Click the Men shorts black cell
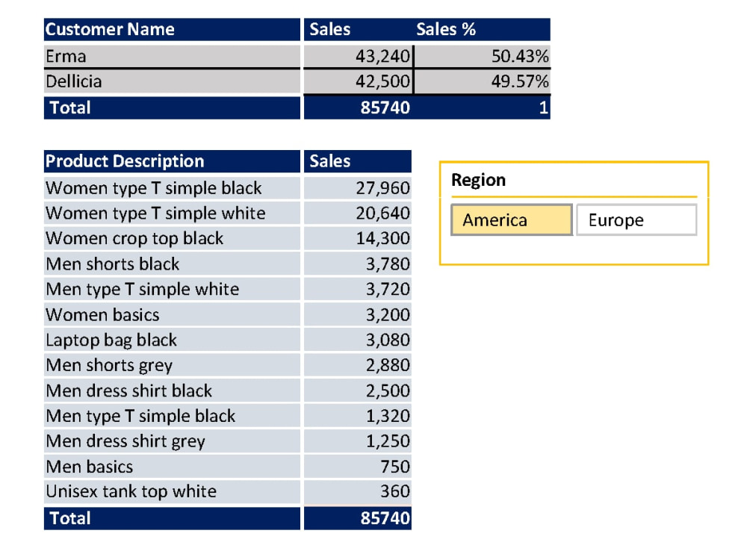This screenshot has width=747, height=560. 172,264
